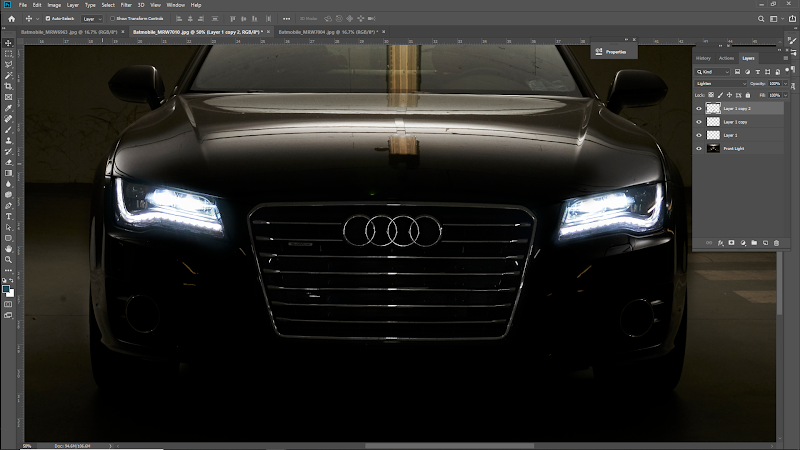
Task: Open Lighten blend mode dropdown
Action: tap(721, 84)
